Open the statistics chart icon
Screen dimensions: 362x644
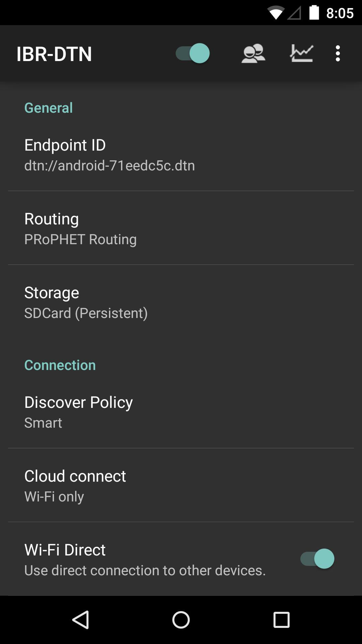(301, 54)
